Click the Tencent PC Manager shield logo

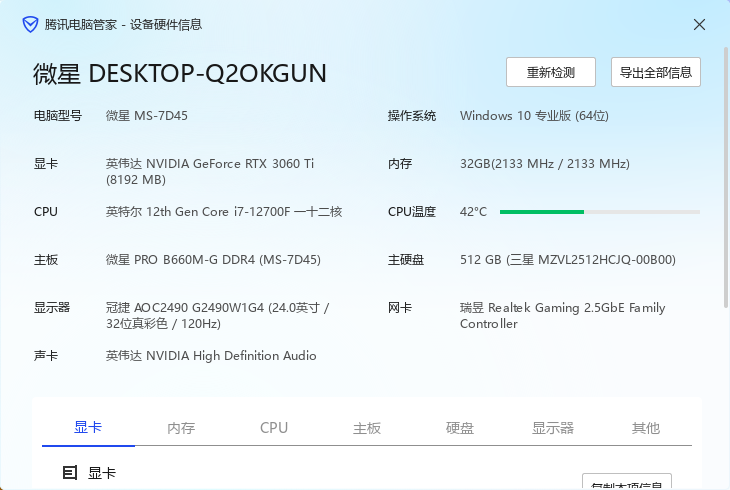30,24
